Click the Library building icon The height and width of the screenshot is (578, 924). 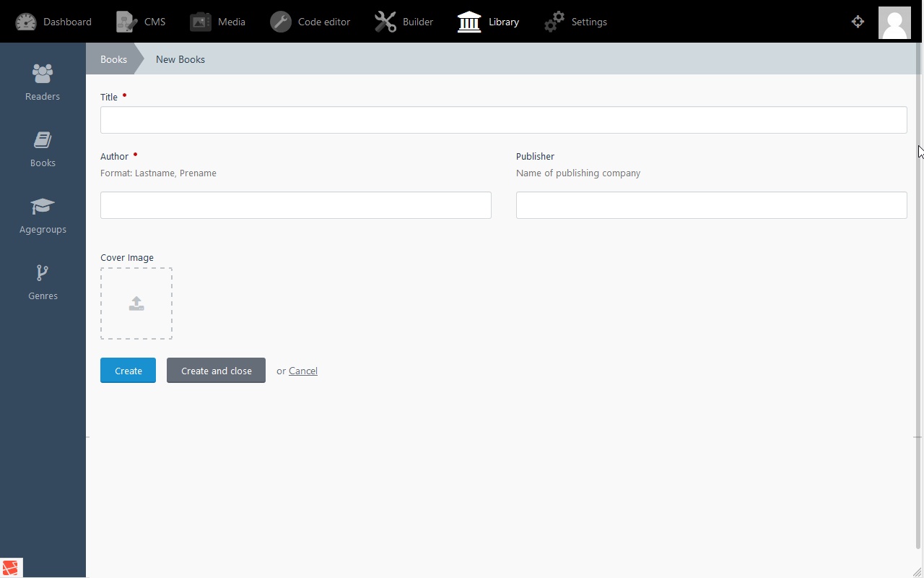click(x=469, y=22)
